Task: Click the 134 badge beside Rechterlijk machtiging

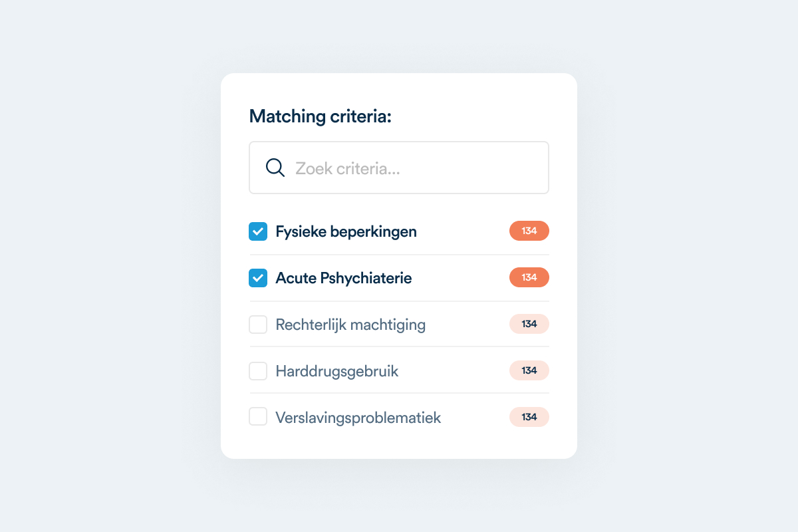Action: pos(529,324)
